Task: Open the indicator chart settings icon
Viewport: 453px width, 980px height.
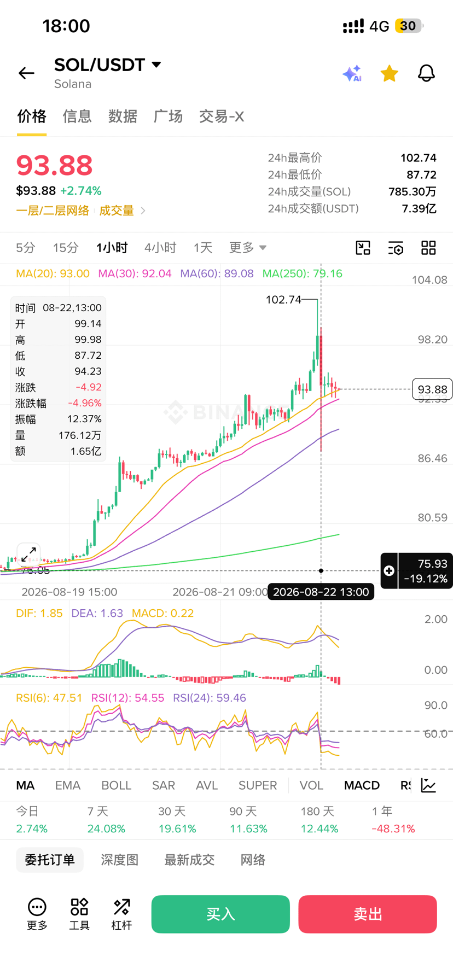Action: pos(428,785)
